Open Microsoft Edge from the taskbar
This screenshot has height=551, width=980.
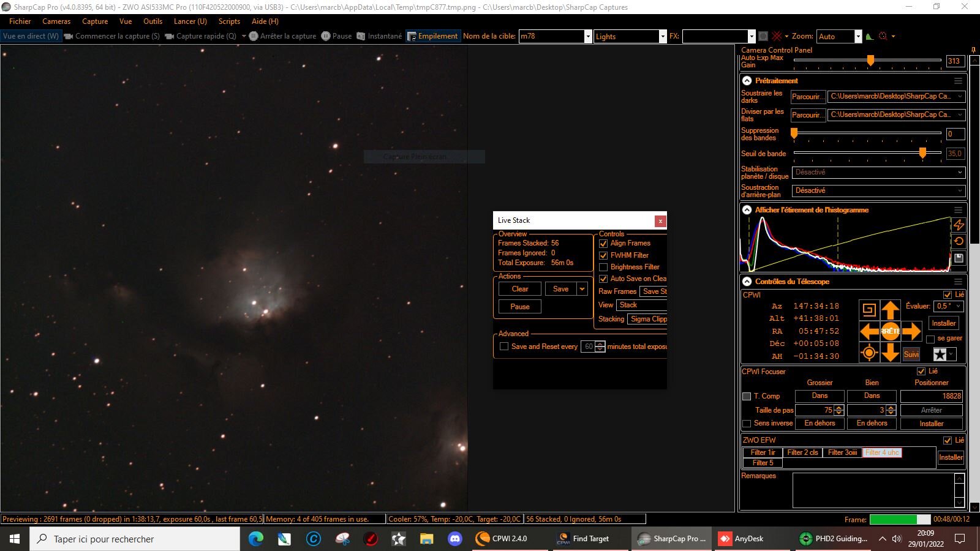[x=256, y=539]
